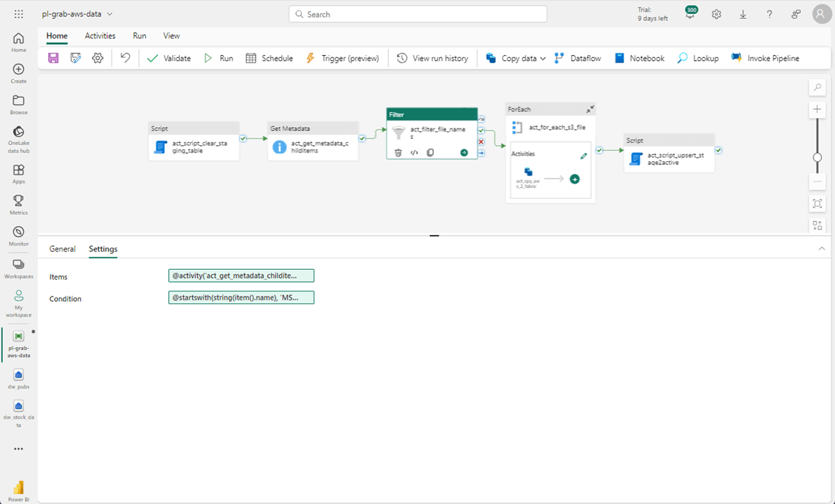Click the more options ellipsis in sidebar

(19, 449)
